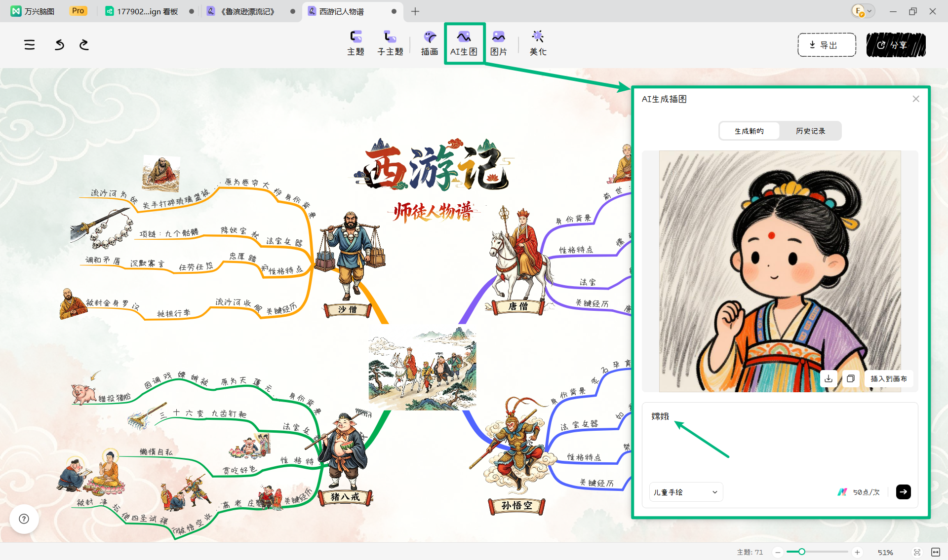The width and height of the screenshot is (948, 560).
Task: Select the 孙悟空 topic node
Action: click(517, 505)
